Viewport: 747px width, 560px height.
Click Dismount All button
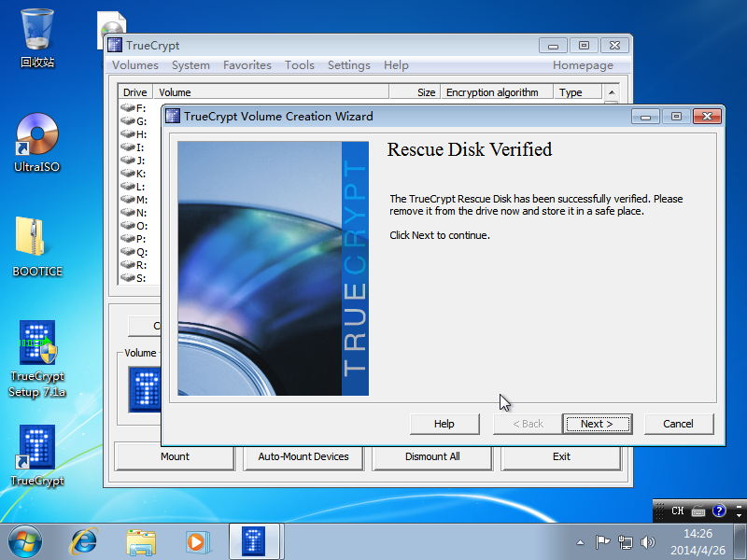(432, 456)
